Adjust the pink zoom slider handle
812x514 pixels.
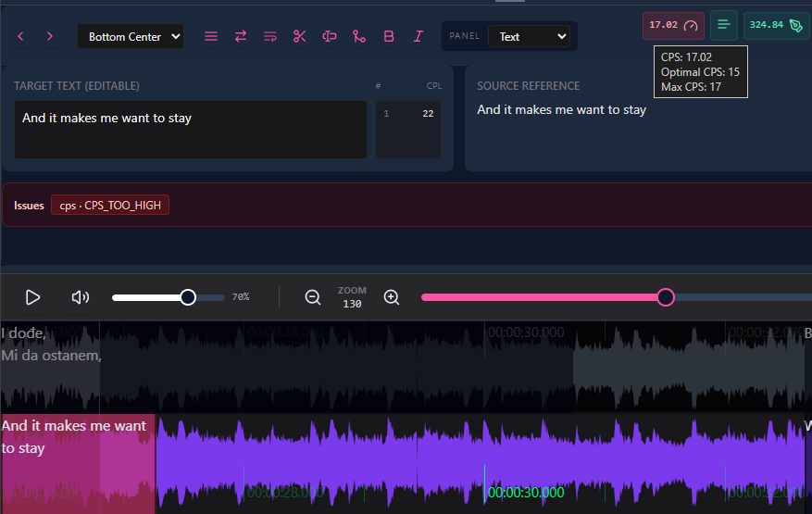(x=666, y=297)
